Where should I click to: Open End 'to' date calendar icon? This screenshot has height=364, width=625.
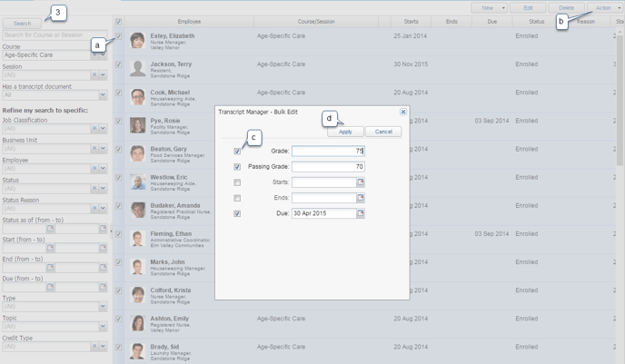(x=103, y=267)
